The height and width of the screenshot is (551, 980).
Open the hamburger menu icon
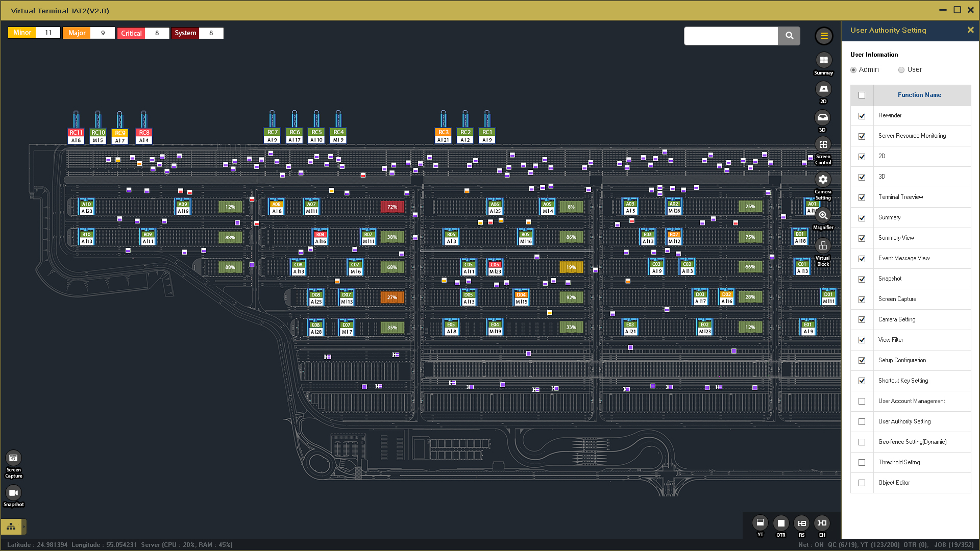pos(823,36)
